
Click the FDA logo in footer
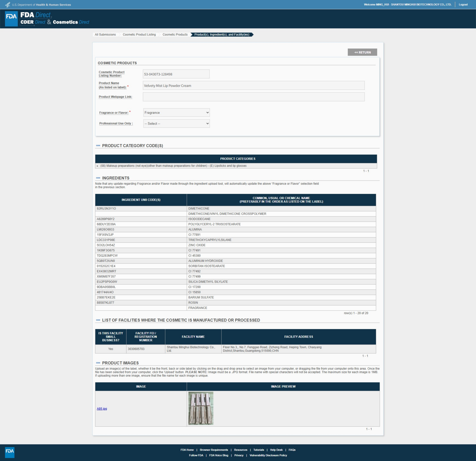click(10, 452)
